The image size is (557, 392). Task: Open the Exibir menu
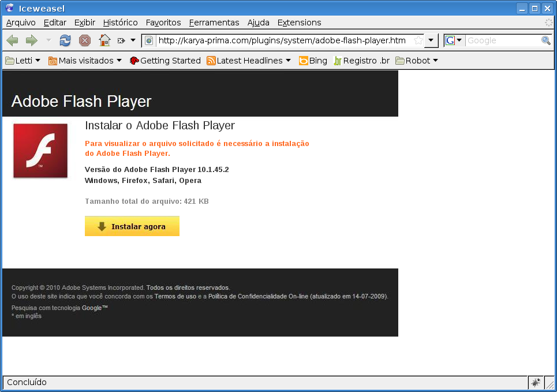point(85,23)
